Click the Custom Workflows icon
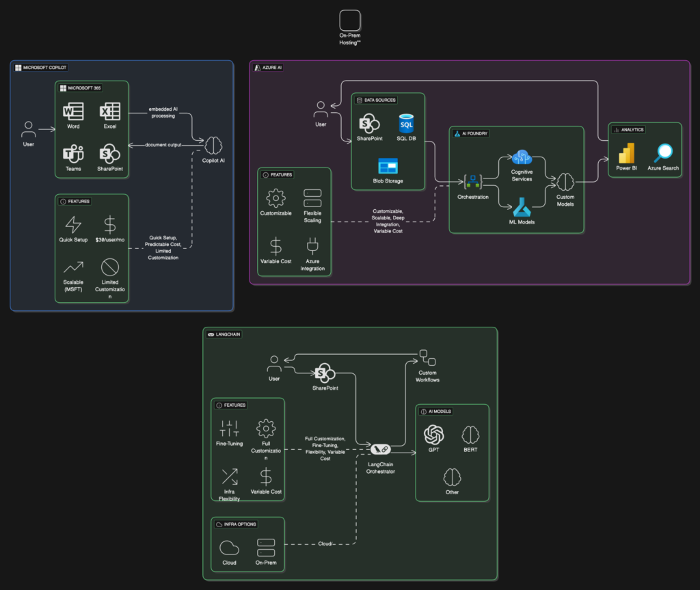Viewport: 700px width, 590px height. (427, 357)
